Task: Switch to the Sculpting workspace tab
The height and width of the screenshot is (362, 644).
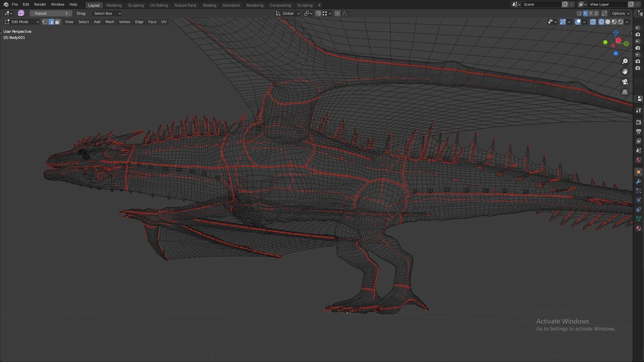Action: [x=136, y=5]
